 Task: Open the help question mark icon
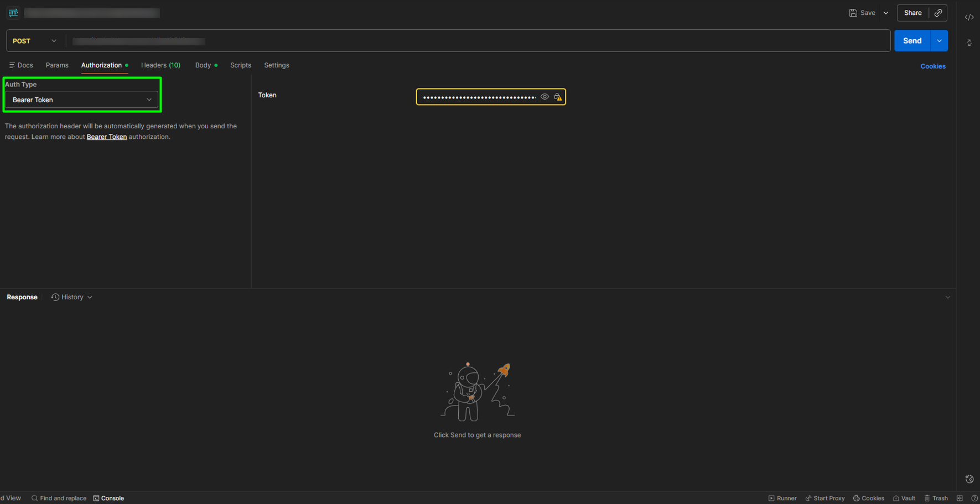[974, 498]
